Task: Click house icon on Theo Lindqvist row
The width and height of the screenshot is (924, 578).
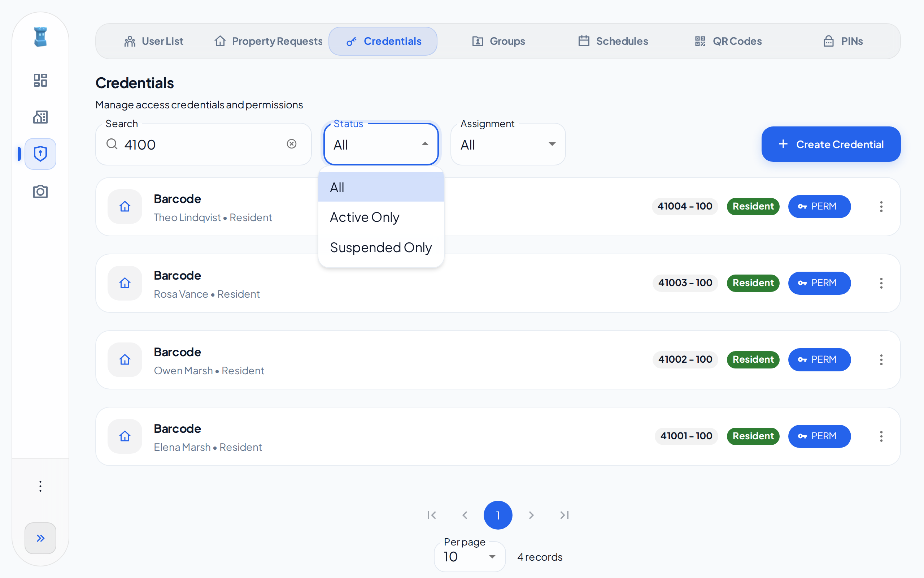Action: pos(125,207)
